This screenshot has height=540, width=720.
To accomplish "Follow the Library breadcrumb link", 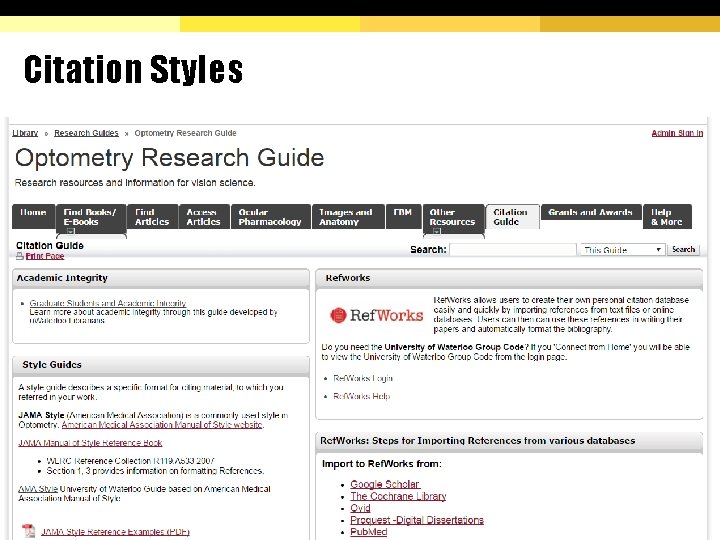I will pos(25,133).
